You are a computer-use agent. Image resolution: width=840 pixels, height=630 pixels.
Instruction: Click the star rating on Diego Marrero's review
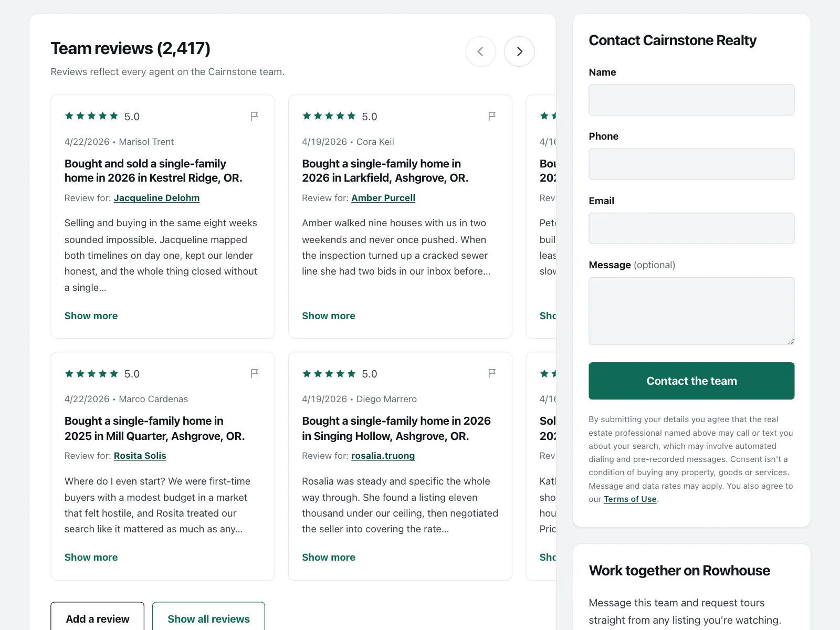pyautogui.click(x=329, y=373)
